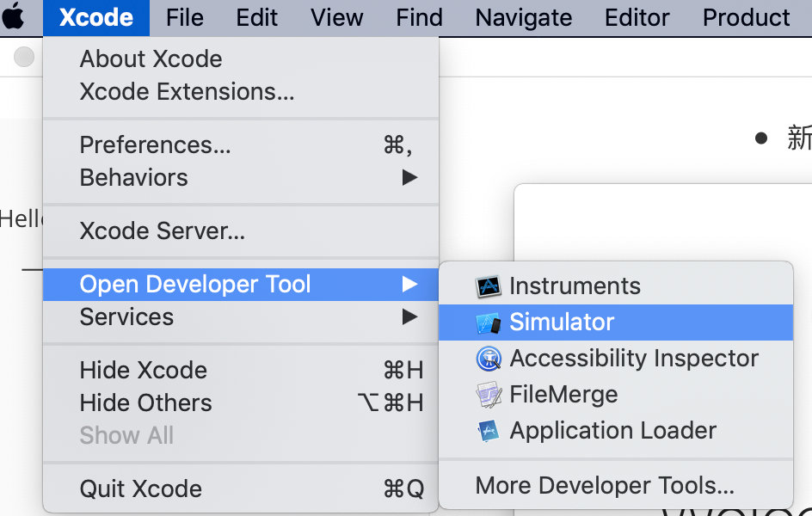
Task: Expand the Behaviors submenu arrow
Action: pos(409,178)
